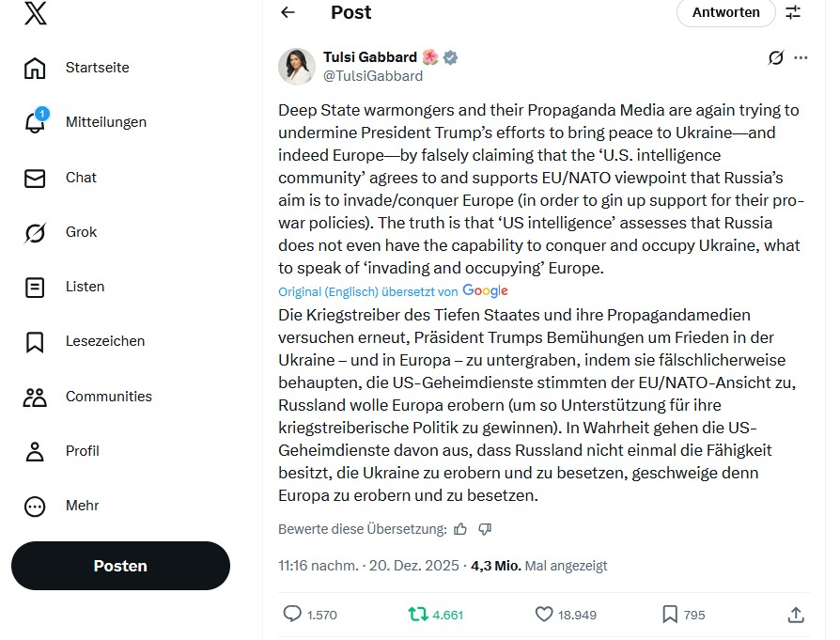The height and width of the screenshot is (640, 840).
Task: Click the Posten button
Action: [x=120, y=566]
